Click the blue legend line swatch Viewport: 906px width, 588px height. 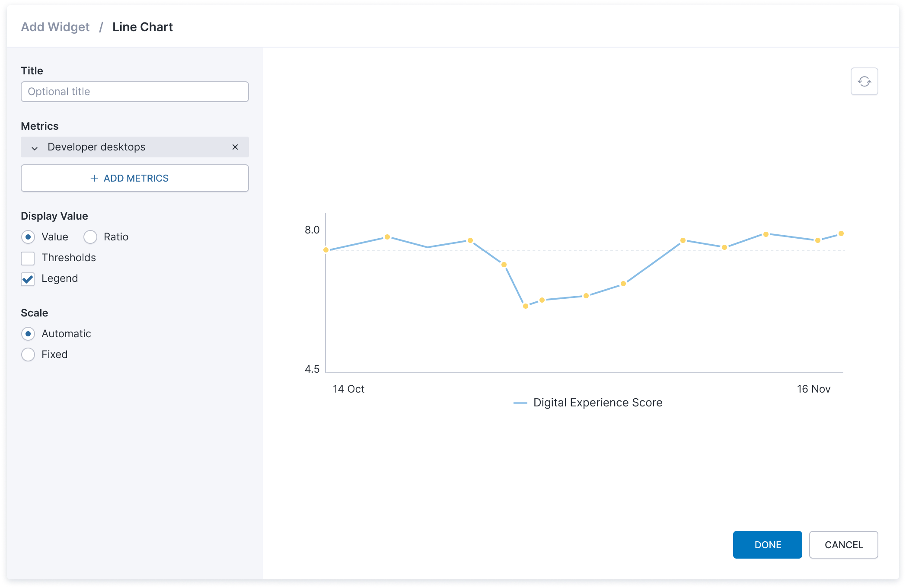[x=520, y=403]
